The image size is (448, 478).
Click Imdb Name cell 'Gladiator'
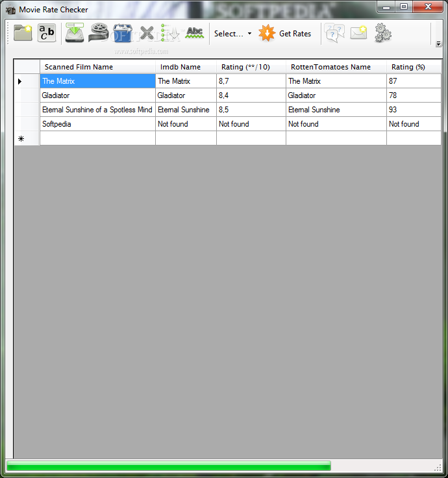186,95
